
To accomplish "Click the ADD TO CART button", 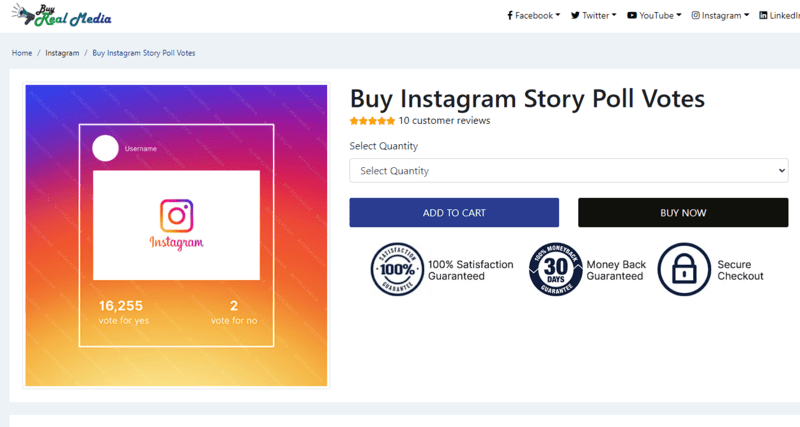I will pos(454,213).
